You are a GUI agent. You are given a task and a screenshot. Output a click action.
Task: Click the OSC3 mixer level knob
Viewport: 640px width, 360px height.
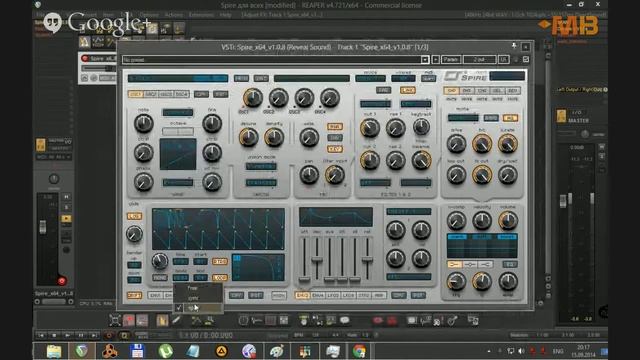tap(304, 98)
